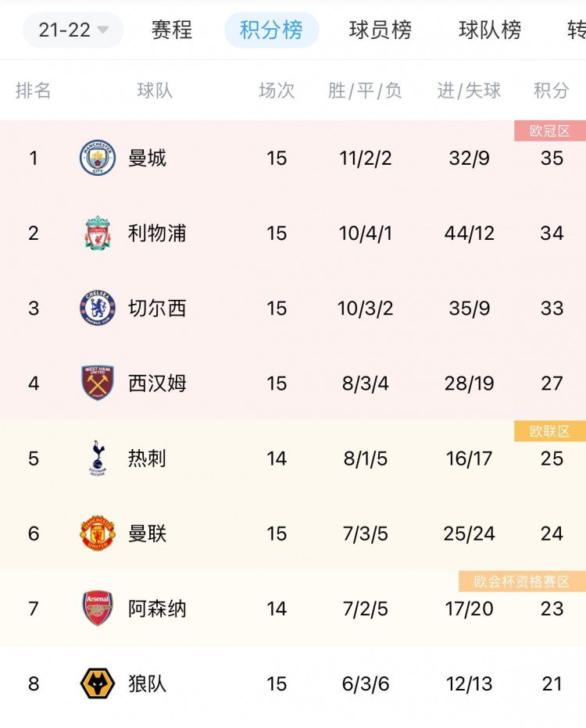Go to the 球队榜 tab
The height and width of the screenshot is (728, 586).
490,30
